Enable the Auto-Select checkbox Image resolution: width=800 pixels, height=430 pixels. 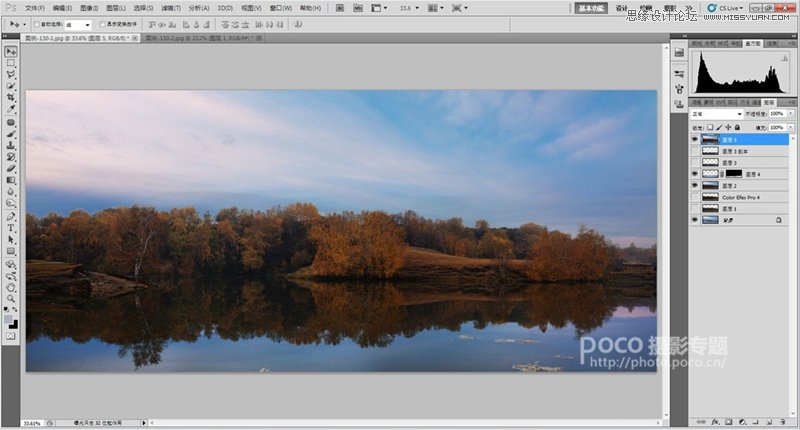37,24
